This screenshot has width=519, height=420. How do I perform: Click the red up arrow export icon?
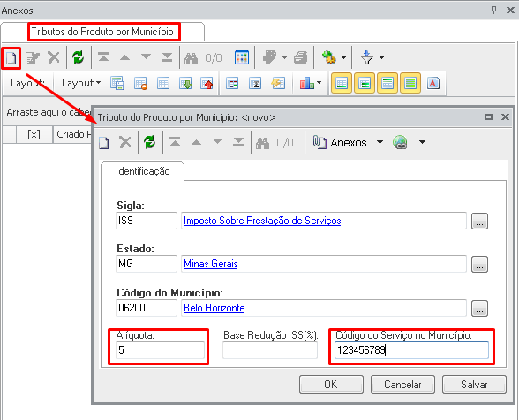pyautogui.click(x=207, y=83)
